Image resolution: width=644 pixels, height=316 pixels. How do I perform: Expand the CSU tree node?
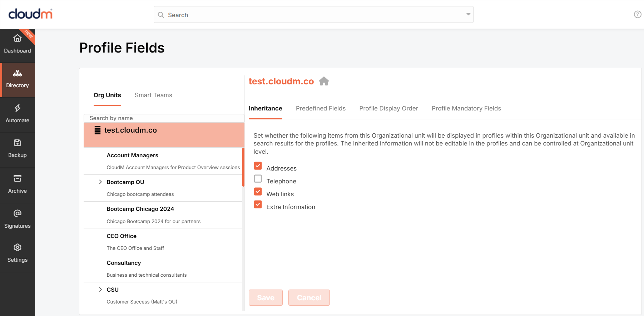click(100, 290)
